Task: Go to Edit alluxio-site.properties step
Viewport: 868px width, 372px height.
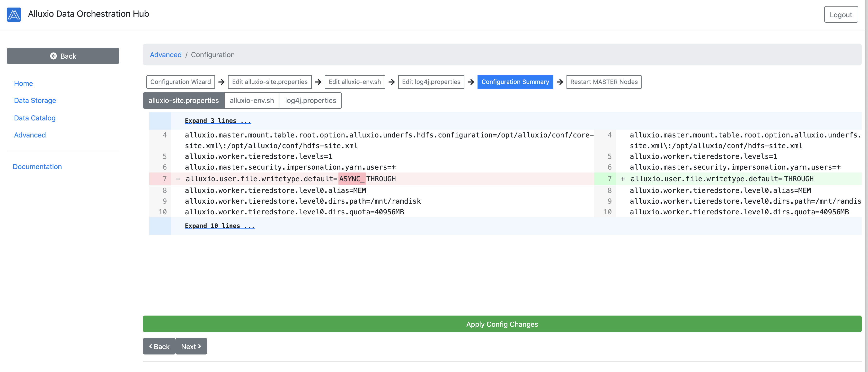Action: pos(270,82)
